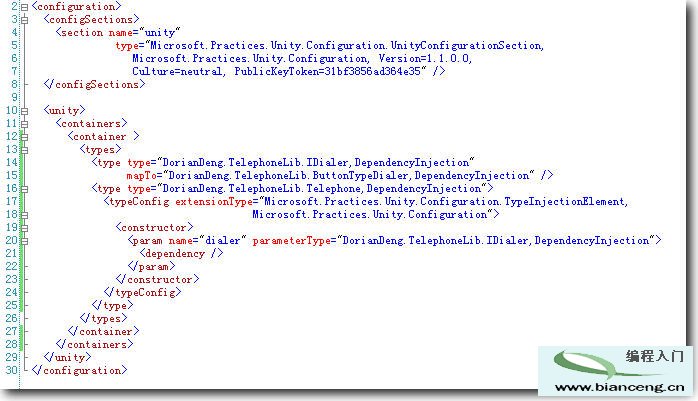The height and width of the screenshot is (401, 698).
Task: Collapse the container node at line 12
Action: (24, 137)
